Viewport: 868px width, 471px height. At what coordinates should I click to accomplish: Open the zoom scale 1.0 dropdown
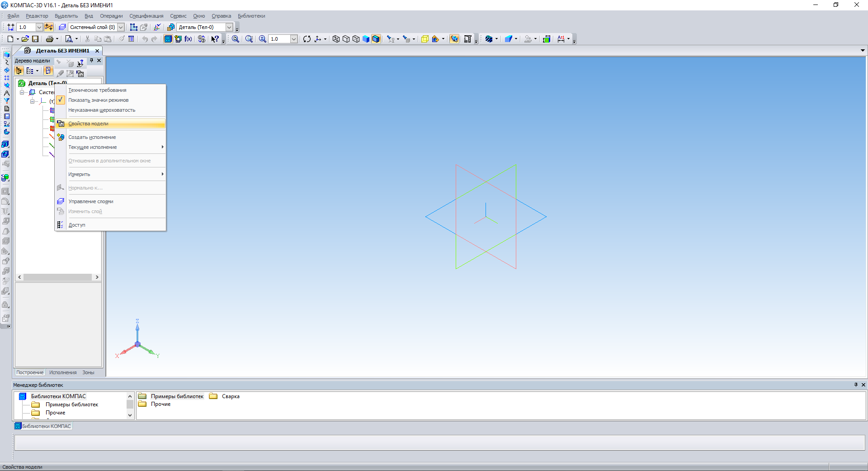[294, 39]
